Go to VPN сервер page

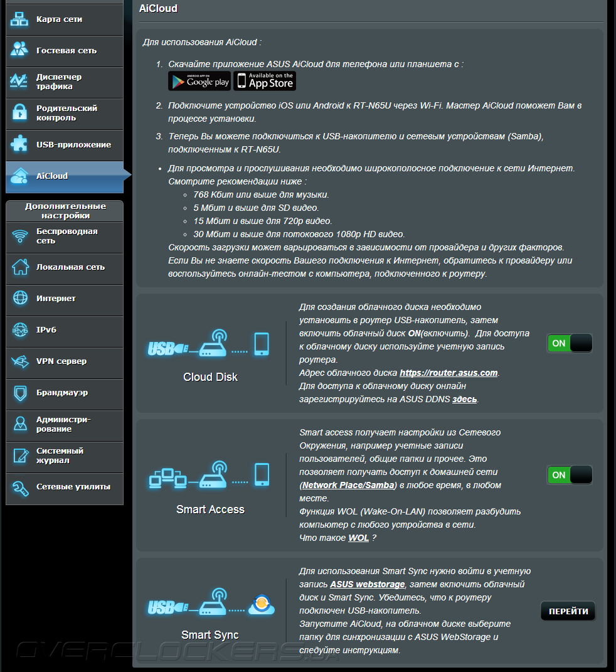tap(65, 362)
